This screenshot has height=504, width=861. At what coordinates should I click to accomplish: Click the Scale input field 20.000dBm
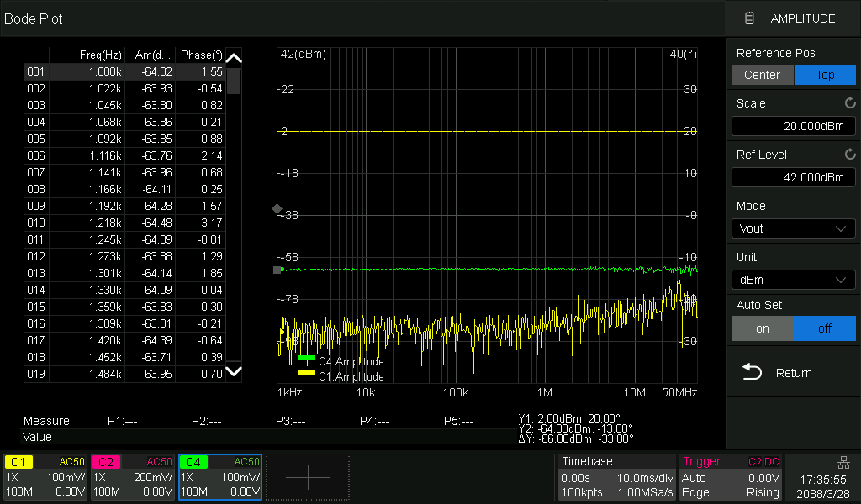click(793, 126)
